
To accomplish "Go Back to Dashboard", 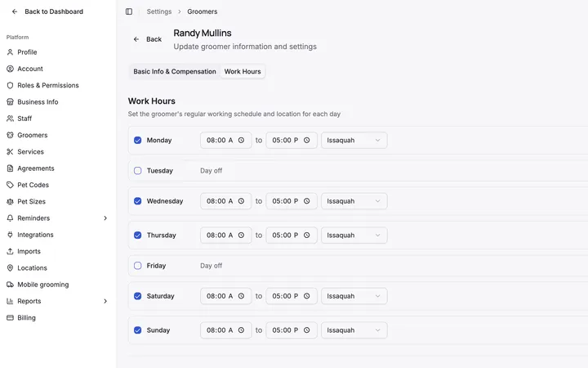I will click(x=47, y=11).
